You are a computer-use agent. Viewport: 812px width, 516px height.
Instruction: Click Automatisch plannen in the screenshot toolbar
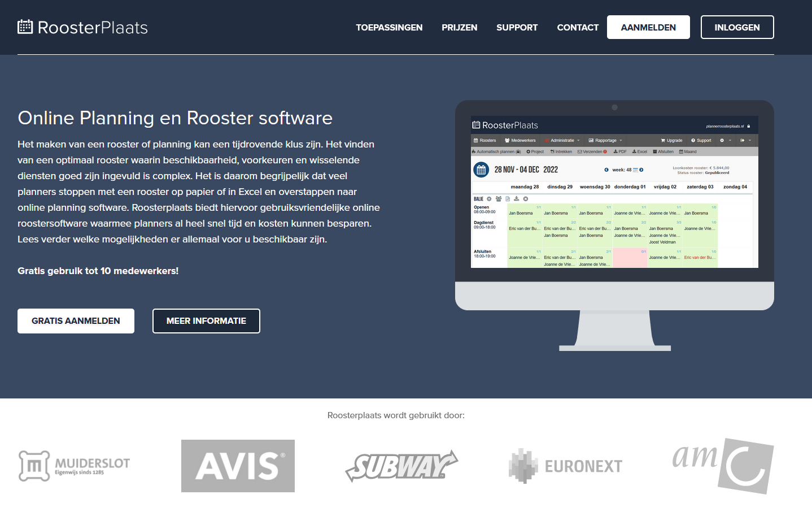pos(496,151)
